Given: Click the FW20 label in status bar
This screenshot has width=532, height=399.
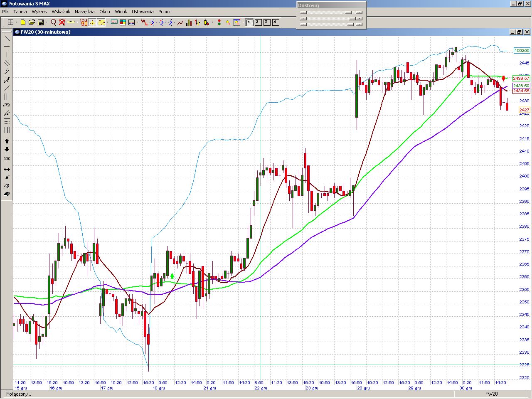Looking at the screenshot, I should 491,394.
